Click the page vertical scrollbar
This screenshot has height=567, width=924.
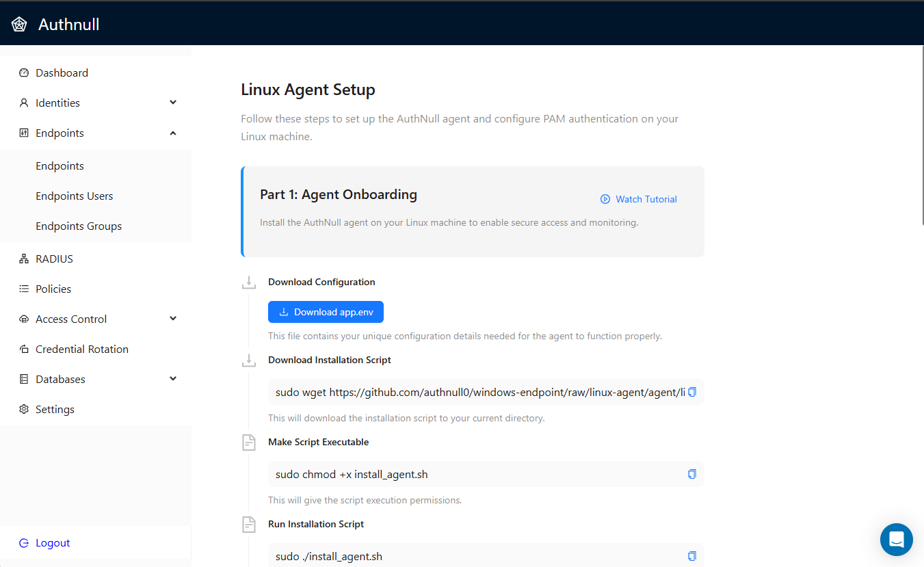tap(922, 137)
